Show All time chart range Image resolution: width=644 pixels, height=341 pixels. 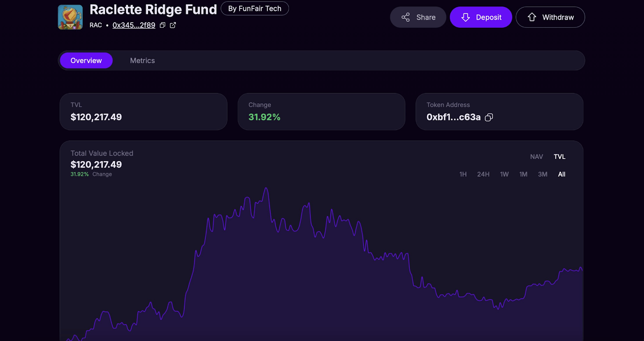tap(561, 174)
